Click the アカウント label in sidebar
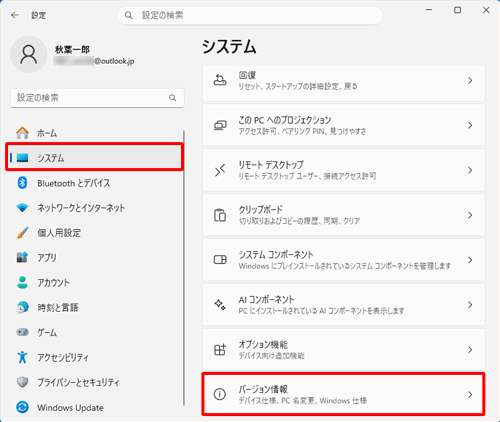500x422 pixels. 53,283
